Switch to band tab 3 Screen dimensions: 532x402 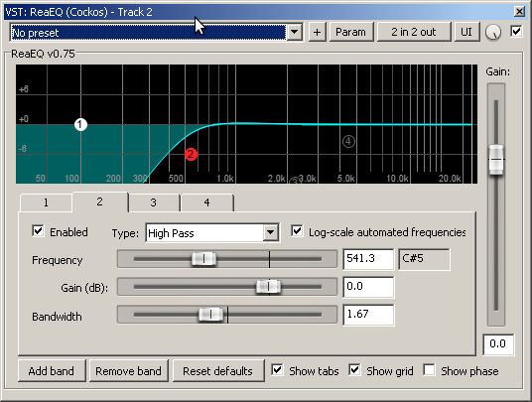click(154, 202)
